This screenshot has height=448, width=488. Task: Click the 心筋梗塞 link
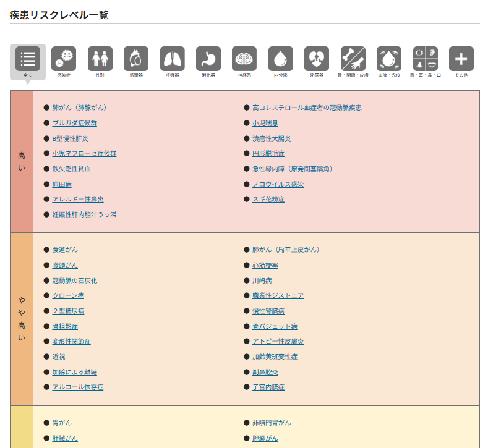(x=265, y=265)
